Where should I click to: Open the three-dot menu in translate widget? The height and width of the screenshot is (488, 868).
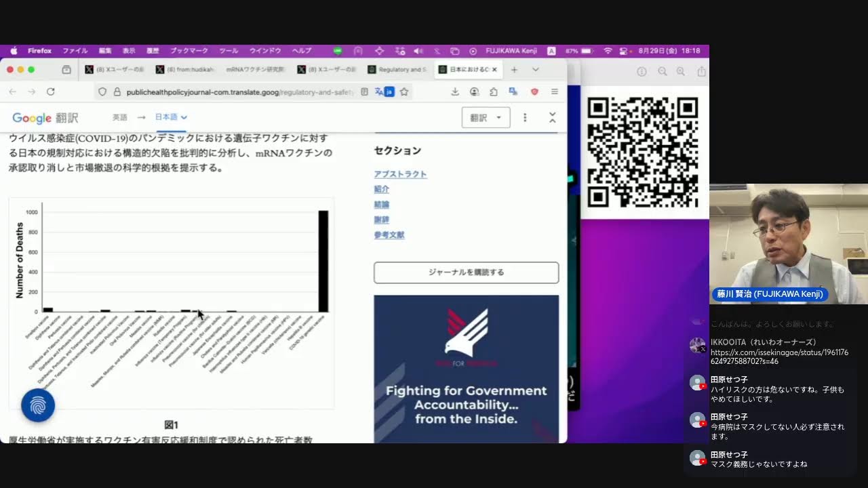coord(524,117)
